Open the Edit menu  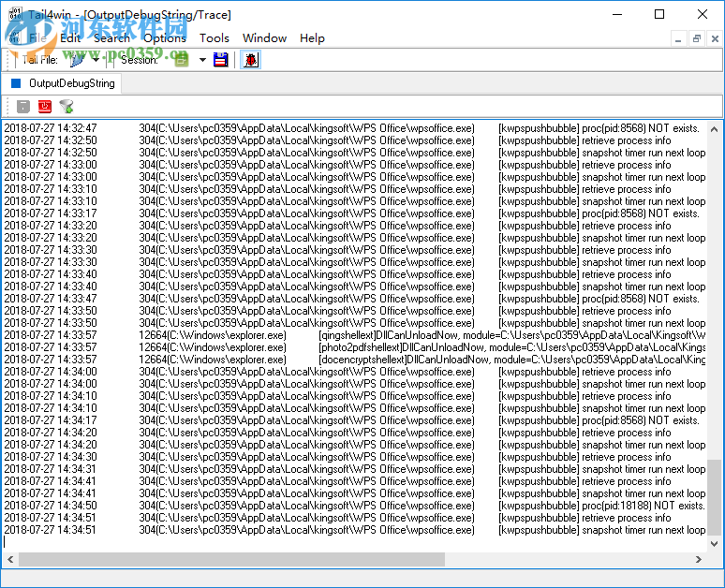coord(70,37)
